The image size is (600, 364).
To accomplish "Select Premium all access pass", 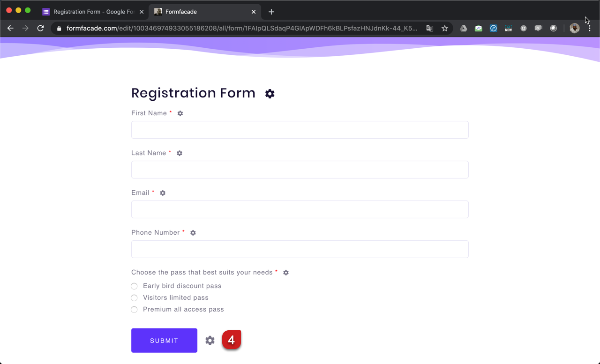I will pos(135,310).
